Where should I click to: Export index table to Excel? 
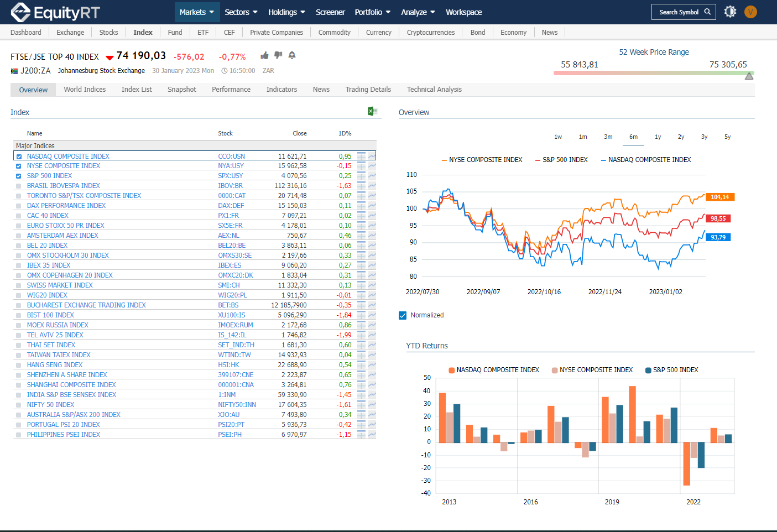coord(373,111)
